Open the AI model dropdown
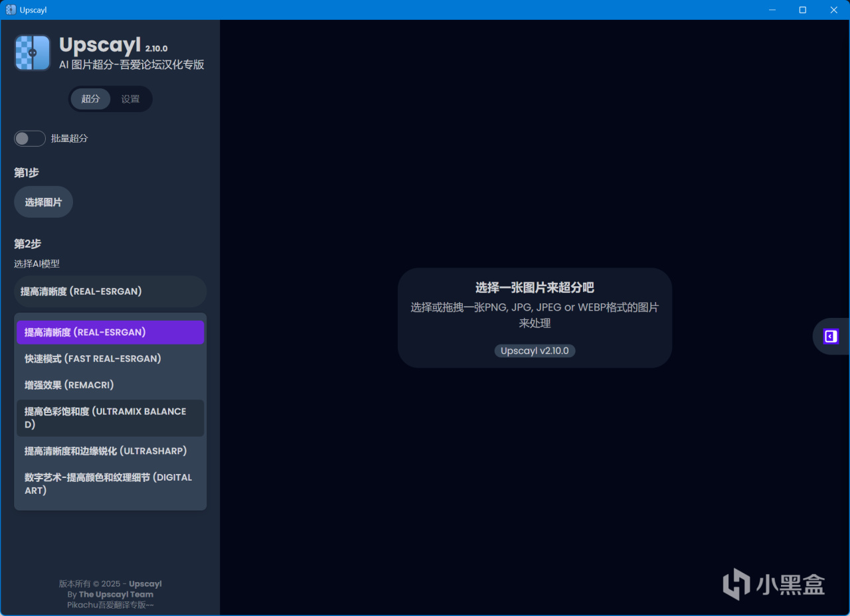The width and height of the screenshot is (850, 616). click(110, 291)
